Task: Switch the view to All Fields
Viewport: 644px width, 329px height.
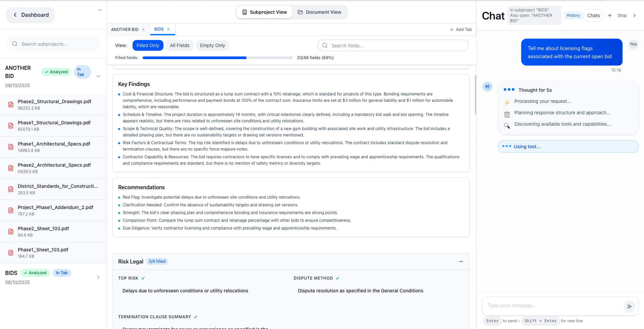Action: click(180, 45)
